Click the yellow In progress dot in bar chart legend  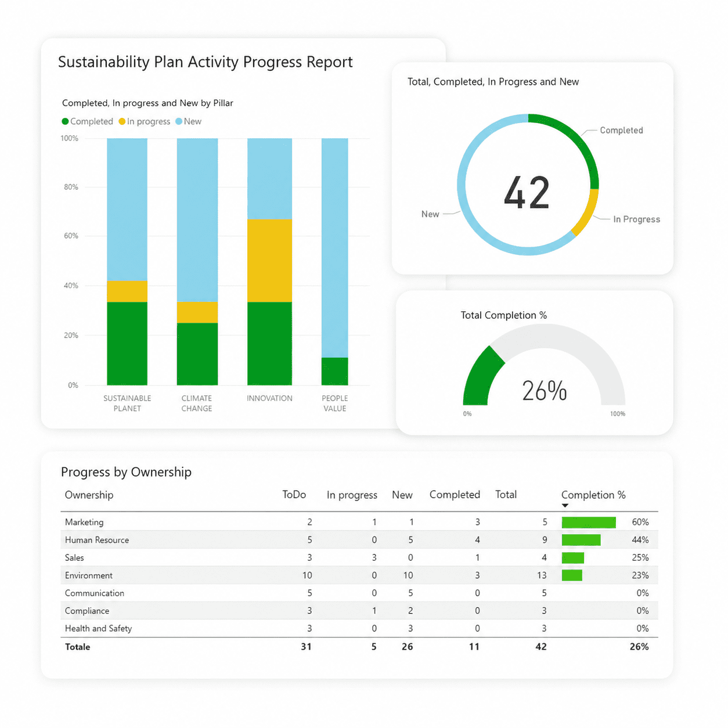pyautogui.click(x=122, y=121)
